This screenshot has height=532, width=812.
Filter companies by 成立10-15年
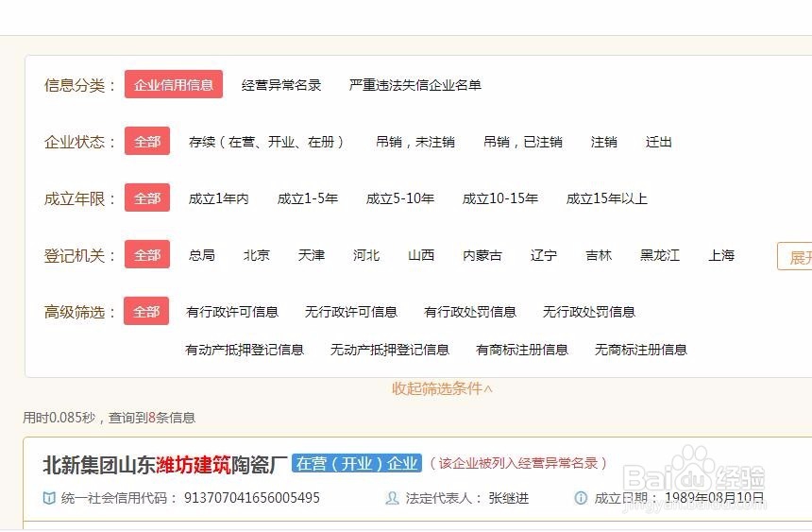(500, 198)
